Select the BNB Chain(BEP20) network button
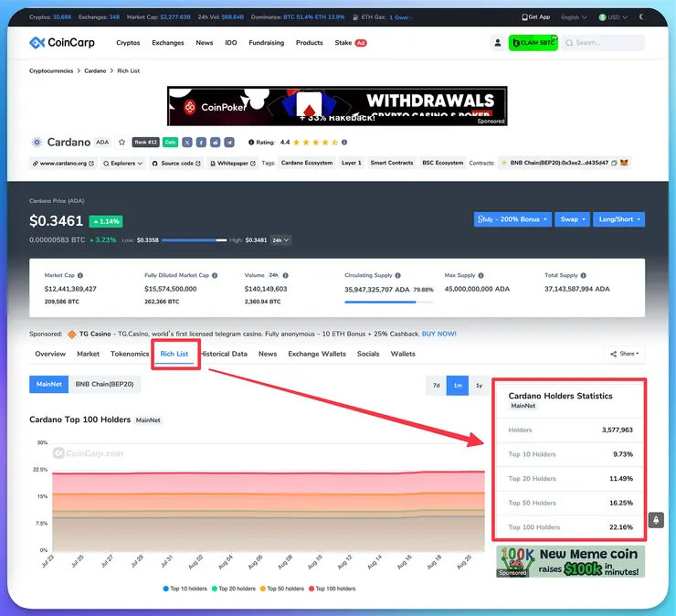 [104, 385]
